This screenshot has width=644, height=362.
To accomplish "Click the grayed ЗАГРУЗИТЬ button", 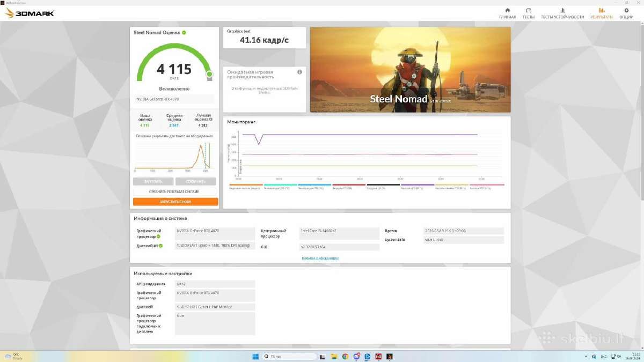I will click(x=153, y=181).
